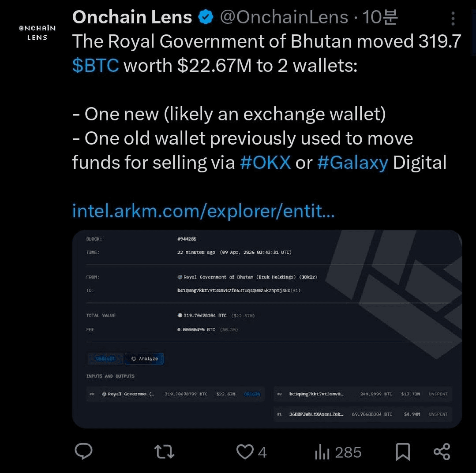Viewport: 476px width, 473px height.
Task: Select the ORIGIN label in inputs and outputs
Action: coord(252,394)
